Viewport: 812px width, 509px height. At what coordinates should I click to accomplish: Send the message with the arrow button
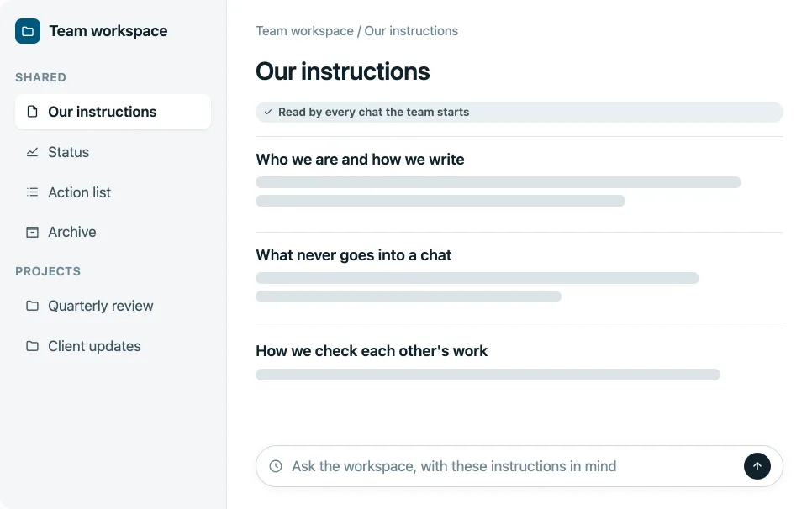pos(757,466)
